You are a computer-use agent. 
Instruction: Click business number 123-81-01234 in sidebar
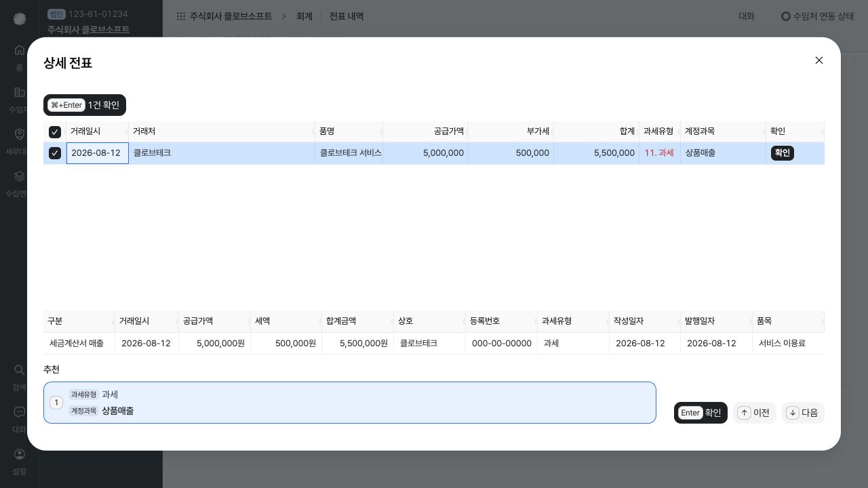coord(98,14)
